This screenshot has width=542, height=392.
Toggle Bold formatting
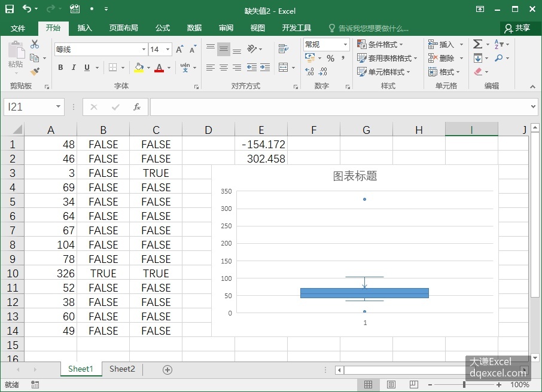pyautogui.click(x=60, y=68)
